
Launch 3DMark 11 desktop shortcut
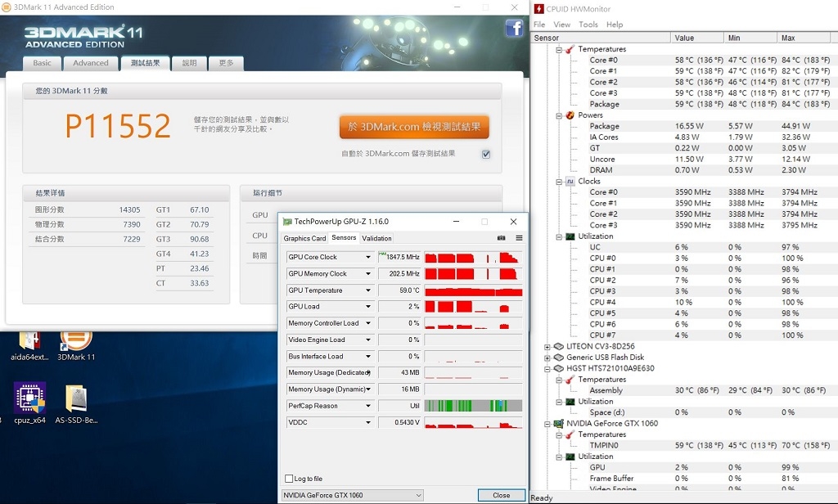click(76, 346)
